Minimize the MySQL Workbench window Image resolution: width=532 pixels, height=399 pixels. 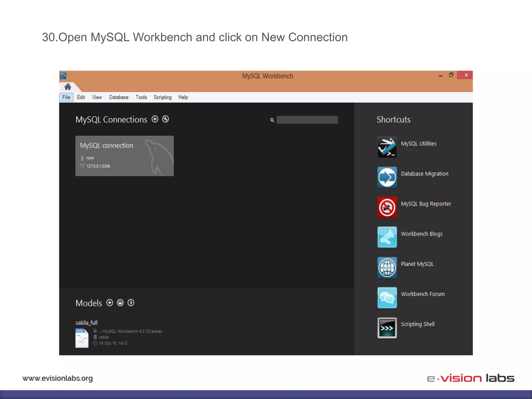click(x=441, y=76)
